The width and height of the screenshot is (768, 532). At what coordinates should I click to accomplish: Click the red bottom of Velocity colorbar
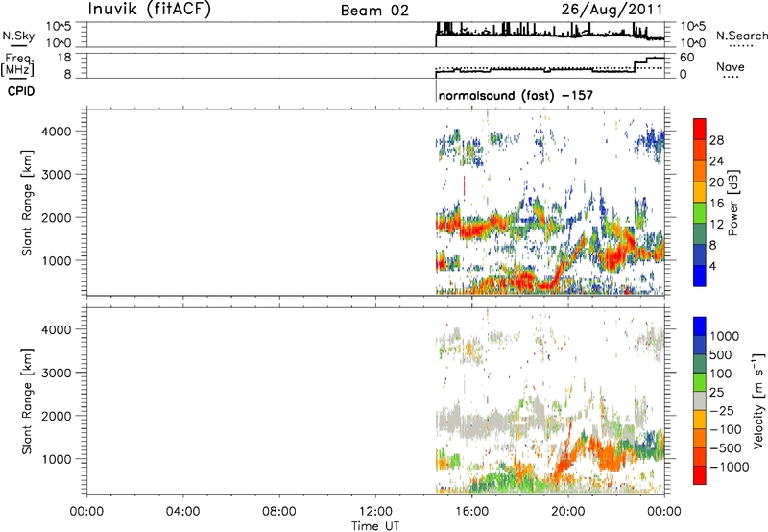point(700,475)
